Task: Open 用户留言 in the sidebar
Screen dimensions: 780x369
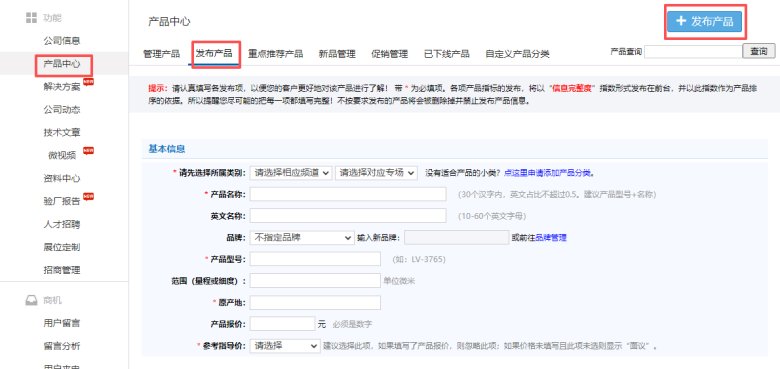Action: pos(62,323)
